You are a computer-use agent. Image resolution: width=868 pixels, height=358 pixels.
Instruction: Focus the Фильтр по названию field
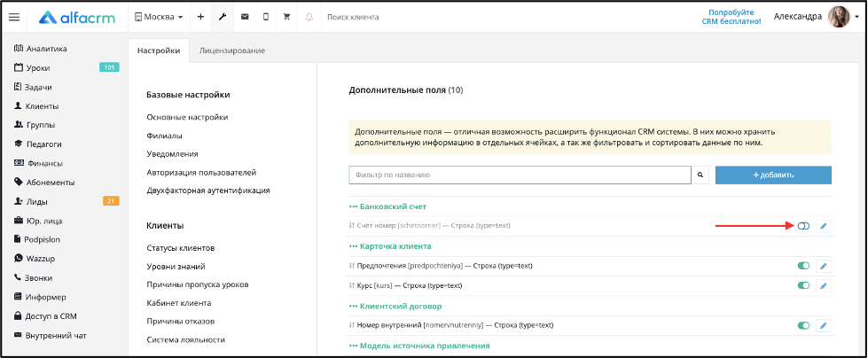520,175
